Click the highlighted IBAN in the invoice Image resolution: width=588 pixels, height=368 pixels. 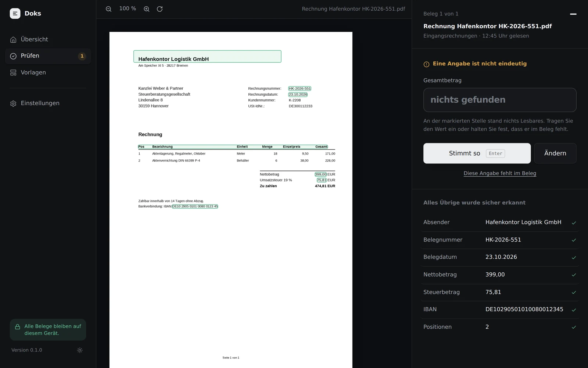pos(195,206)
